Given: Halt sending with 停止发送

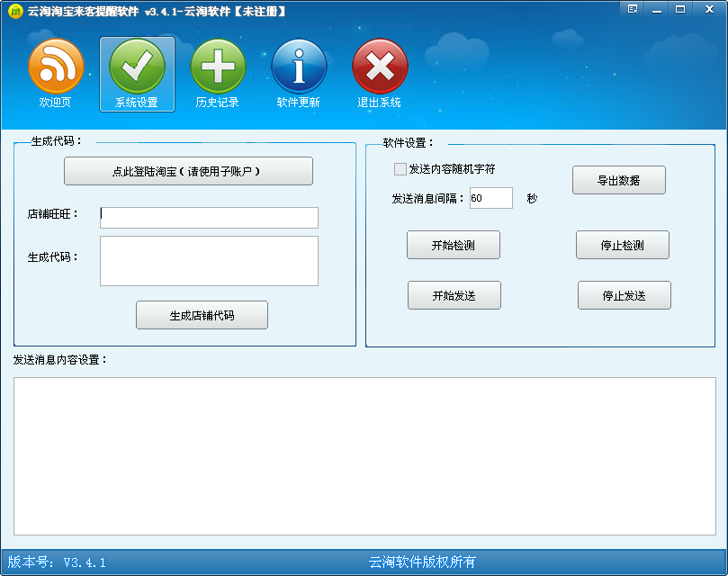Looking at the screenshot, I should click(x=624, y=294).
